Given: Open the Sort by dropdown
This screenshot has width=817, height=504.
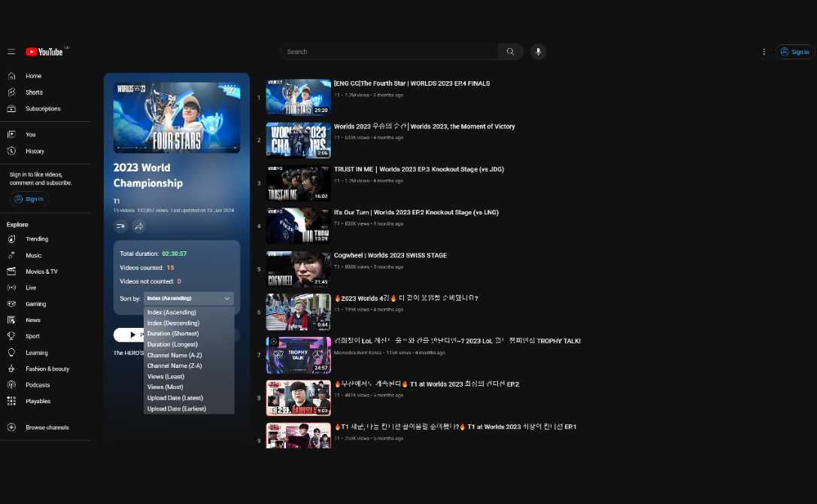Looking at the screenshot, I should pos(189,299).
